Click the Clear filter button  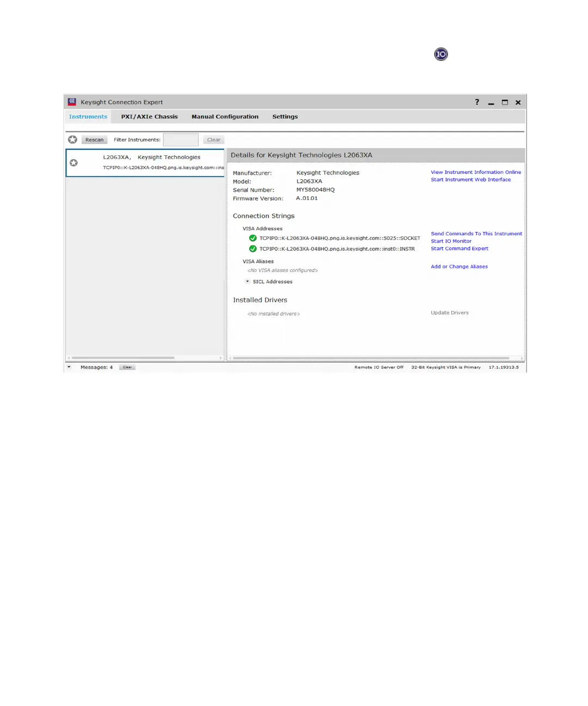pos(213,140)
